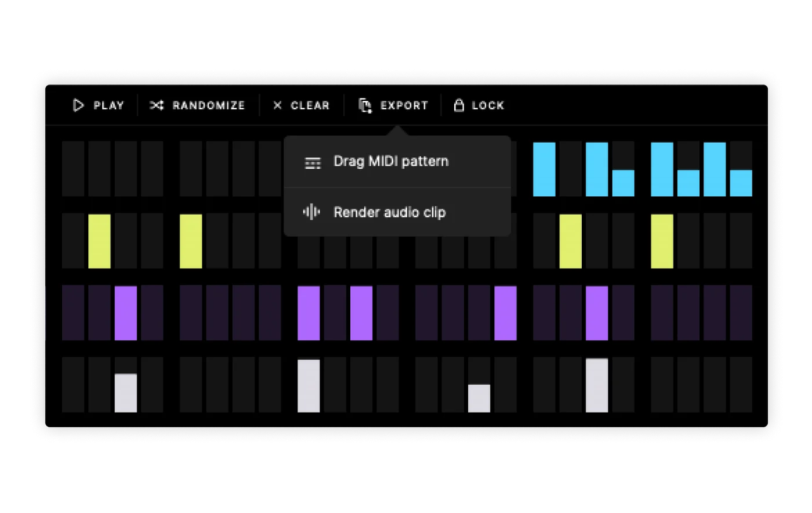Screen dimensions: 812x513
Task: Activate step 1 in the blue row
Action: tap(73, 169)
